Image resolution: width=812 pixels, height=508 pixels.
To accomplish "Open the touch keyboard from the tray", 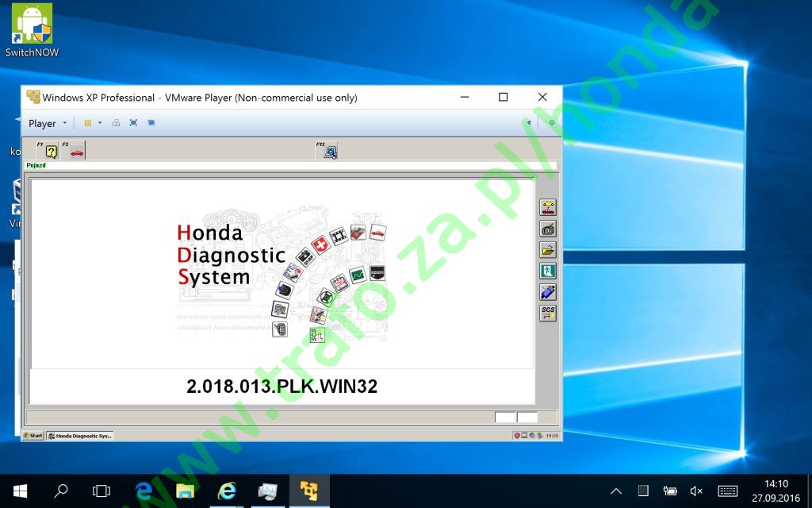I will [728, 491].
